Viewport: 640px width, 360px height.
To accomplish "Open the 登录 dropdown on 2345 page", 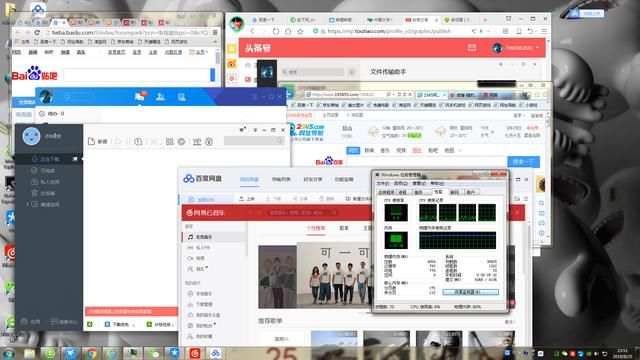I will 518,116.
